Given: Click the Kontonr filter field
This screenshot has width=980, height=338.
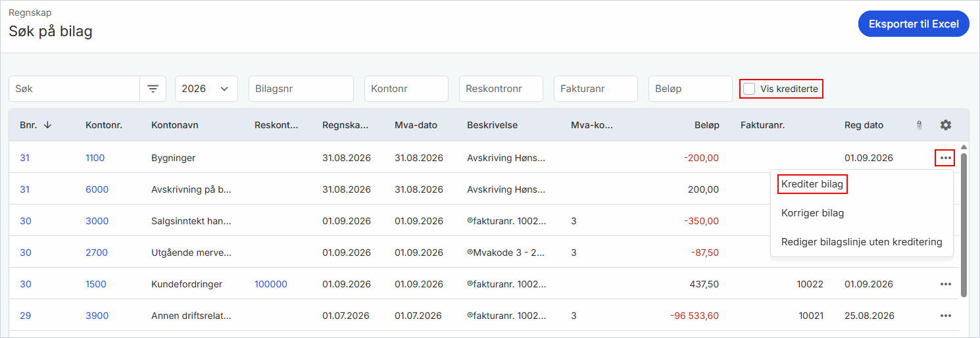Looking at the screenshot, I should pos(406,89).
